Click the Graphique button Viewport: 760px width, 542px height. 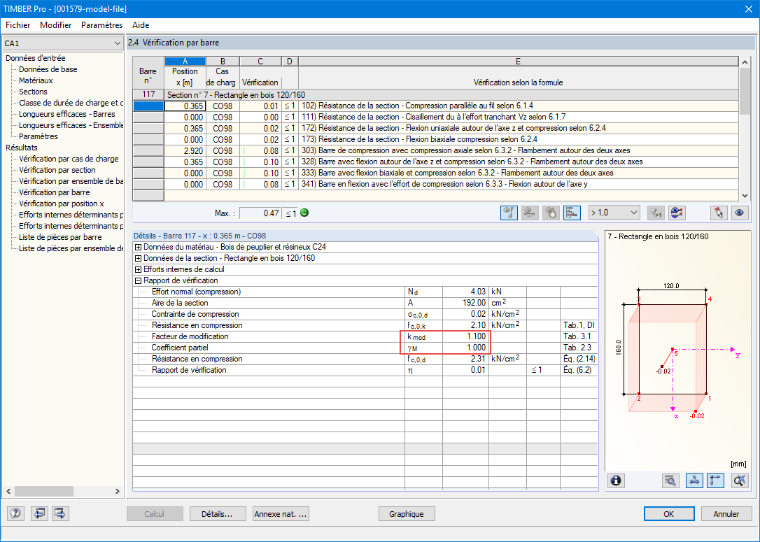[x=406, y=514]
